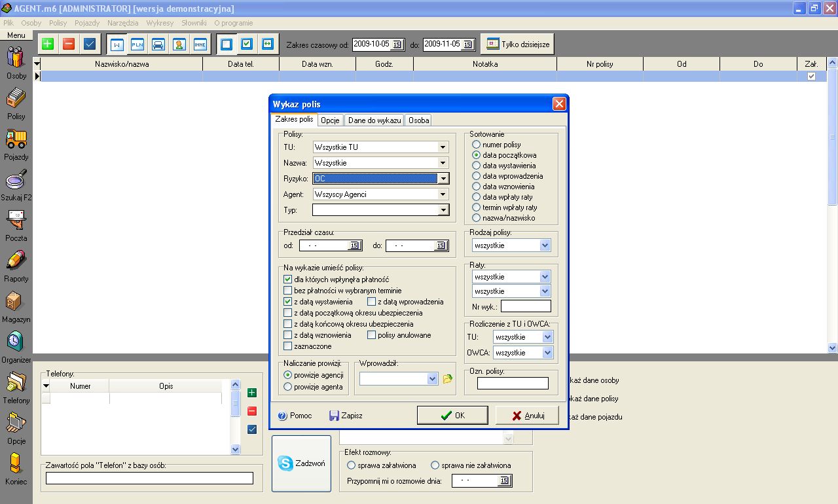This screenshot has width=838, height=504.
Task: Click the Telefony list scrollbar
Action: tap(236, 418)
